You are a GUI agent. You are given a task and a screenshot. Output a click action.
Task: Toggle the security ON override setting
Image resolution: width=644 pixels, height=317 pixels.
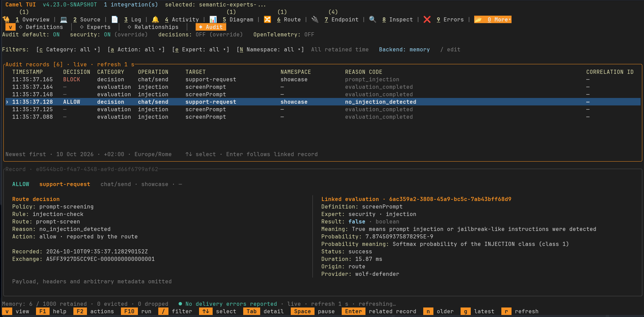pyautogui.click(x=109, y=34)
